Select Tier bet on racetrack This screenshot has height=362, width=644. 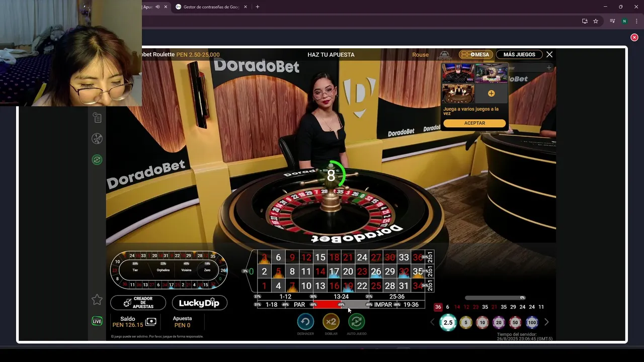click(x=135, y=270)
